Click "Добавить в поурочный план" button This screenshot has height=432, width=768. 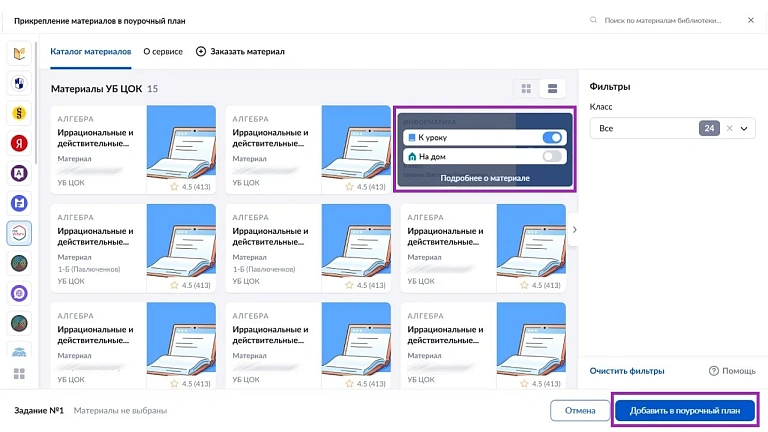pos(685,410)
